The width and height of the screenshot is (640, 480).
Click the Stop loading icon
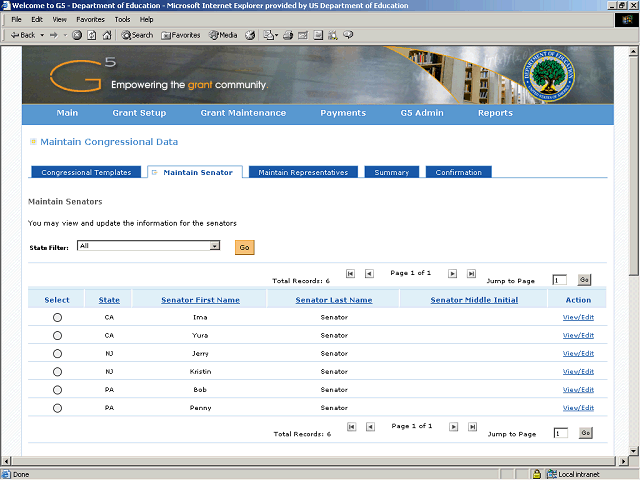pos(77,35)
